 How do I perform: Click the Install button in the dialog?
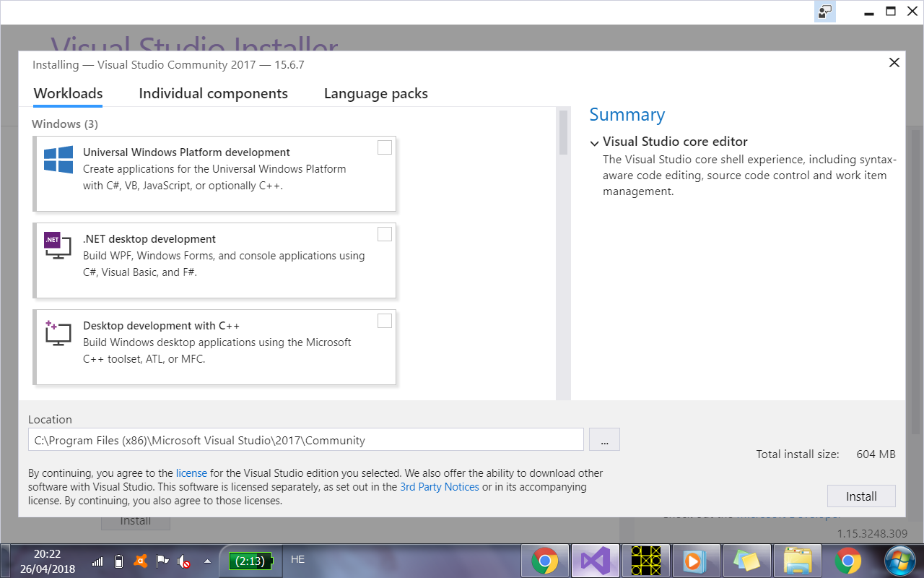(861, 496)
